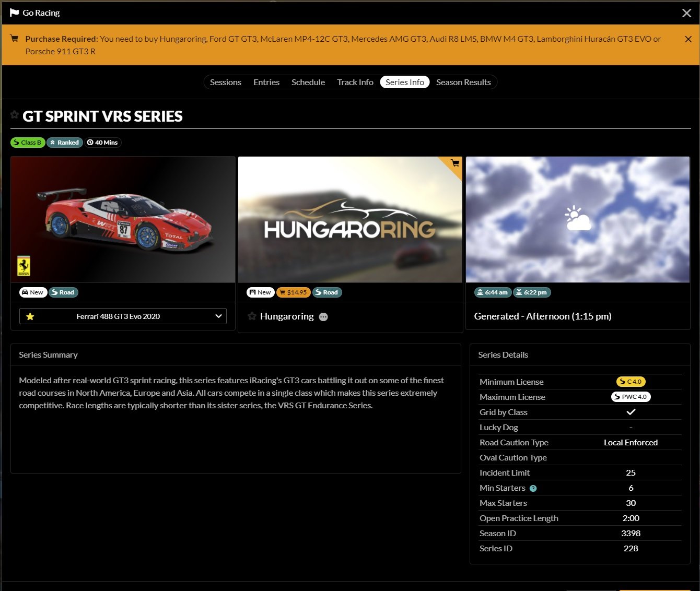Click the Ranked badge under series title

pyautogui.click(x=65, y=143)
